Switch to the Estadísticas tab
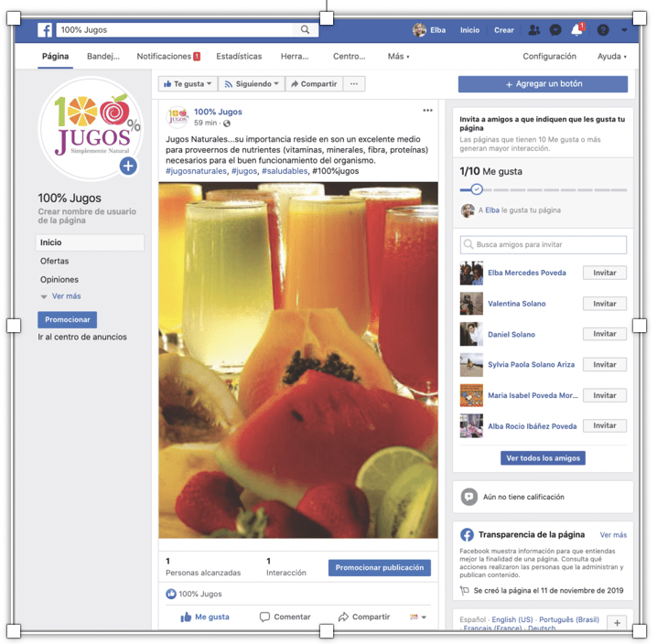This screenshot has height=644, width=657. click(x=239, y=57)
